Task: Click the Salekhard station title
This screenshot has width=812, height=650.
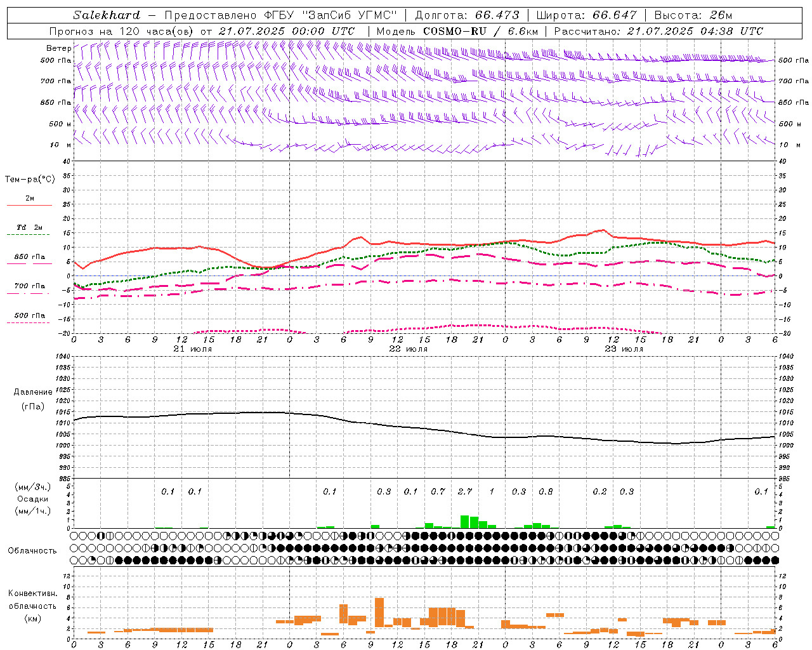Action: 107,15
